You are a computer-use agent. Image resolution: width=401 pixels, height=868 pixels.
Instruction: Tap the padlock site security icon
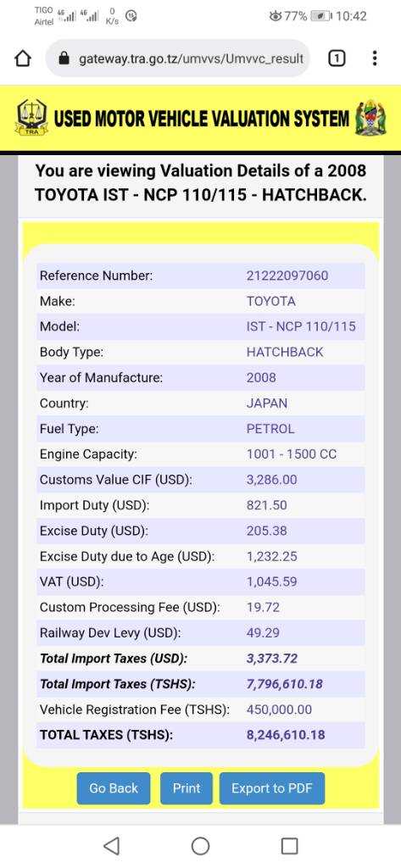tap(63, 58)
